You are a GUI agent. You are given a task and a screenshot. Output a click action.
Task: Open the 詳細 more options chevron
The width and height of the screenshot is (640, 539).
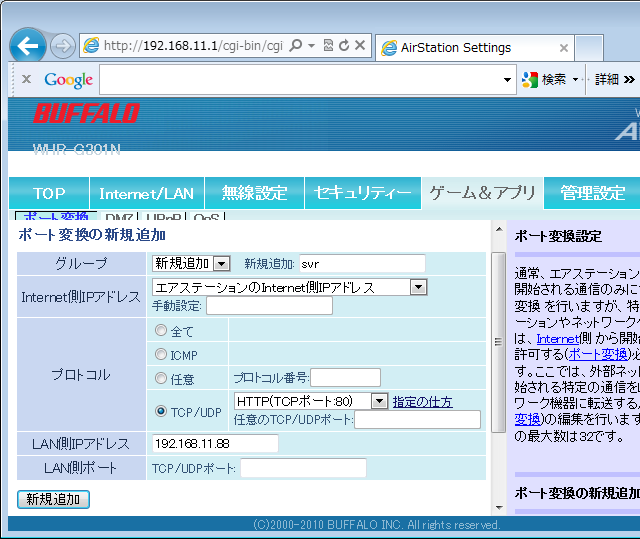614,79
